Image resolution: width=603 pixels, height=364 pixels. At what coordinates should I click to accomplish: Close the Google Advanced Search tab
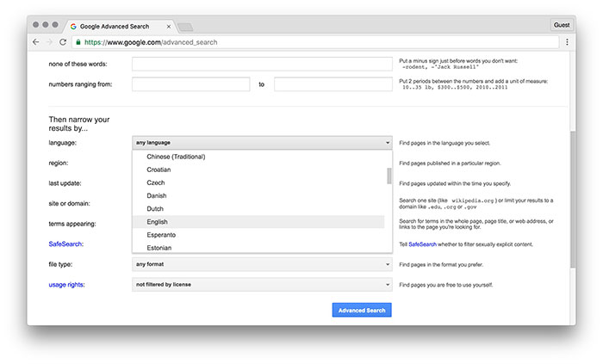click(x=169, y=27)
